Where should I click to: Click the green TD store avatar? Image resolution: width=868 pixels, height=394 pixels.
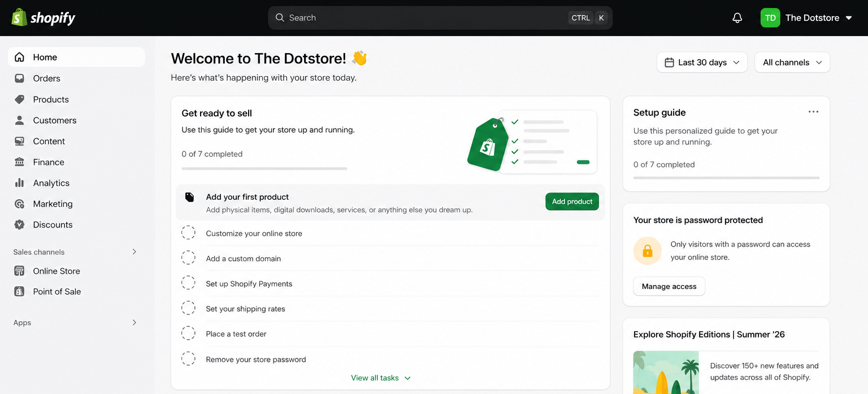[770, 17]
